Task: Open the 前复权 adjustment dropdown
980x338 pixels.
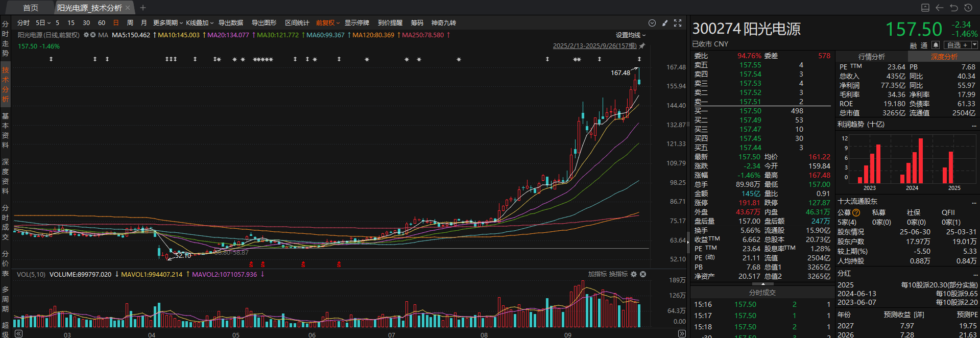Action: pyautogui.click(x=328, y=23)
